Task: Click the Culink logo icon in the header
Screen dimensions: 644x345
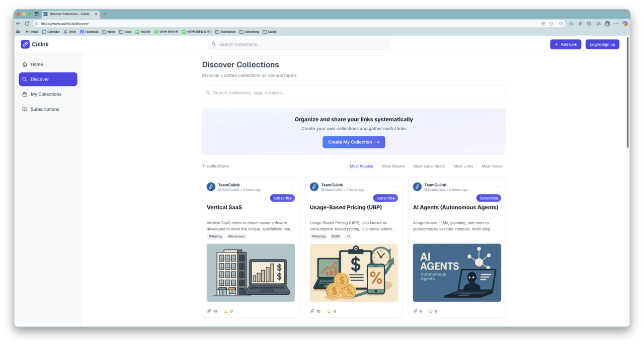Action: click(x=25, y=44)
